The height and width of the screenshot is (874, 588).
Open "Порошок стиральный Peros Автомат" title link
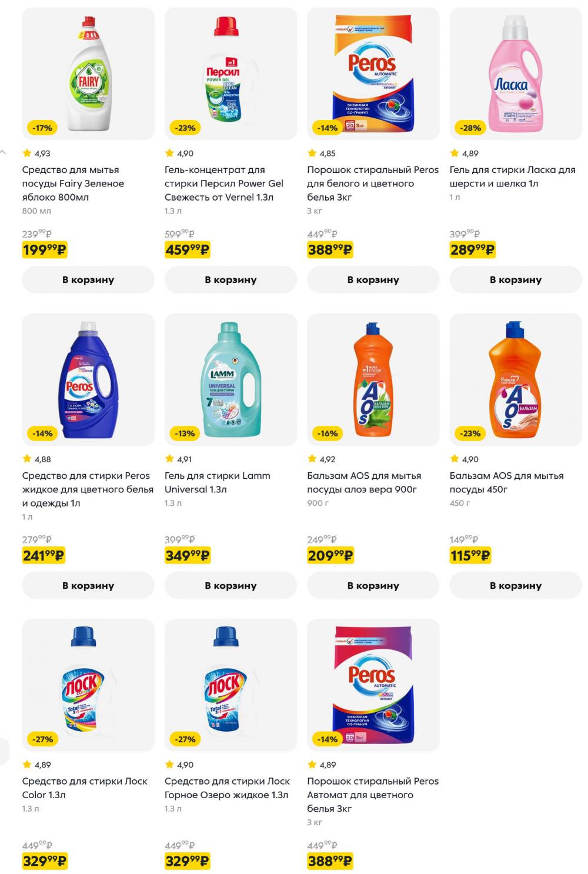click(x=372, y=795)
